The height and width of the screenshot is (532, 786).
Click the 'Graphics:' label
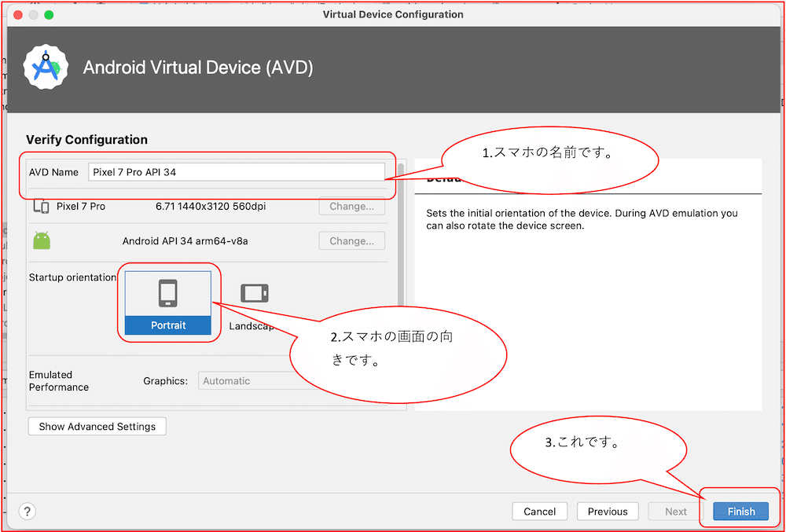pyautogui.click(x=165, y=380)
